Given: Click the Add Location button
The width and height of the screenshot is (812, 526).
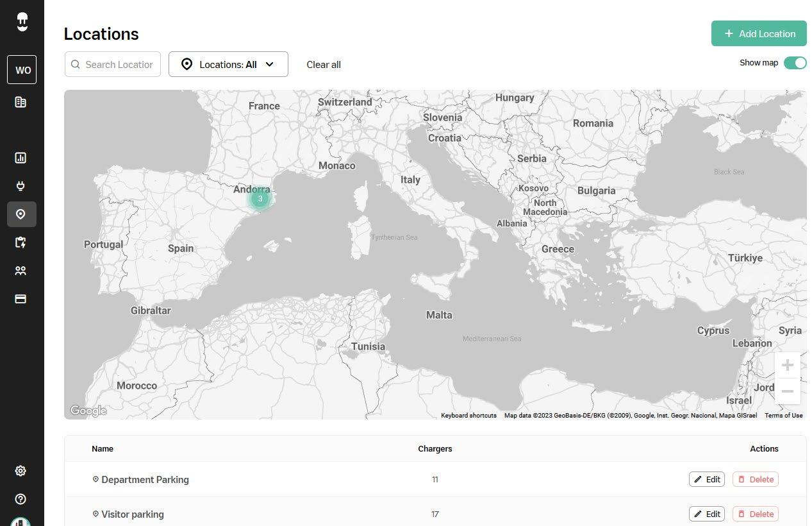Looking at the screenshot, I should click(x=759, y=33).
